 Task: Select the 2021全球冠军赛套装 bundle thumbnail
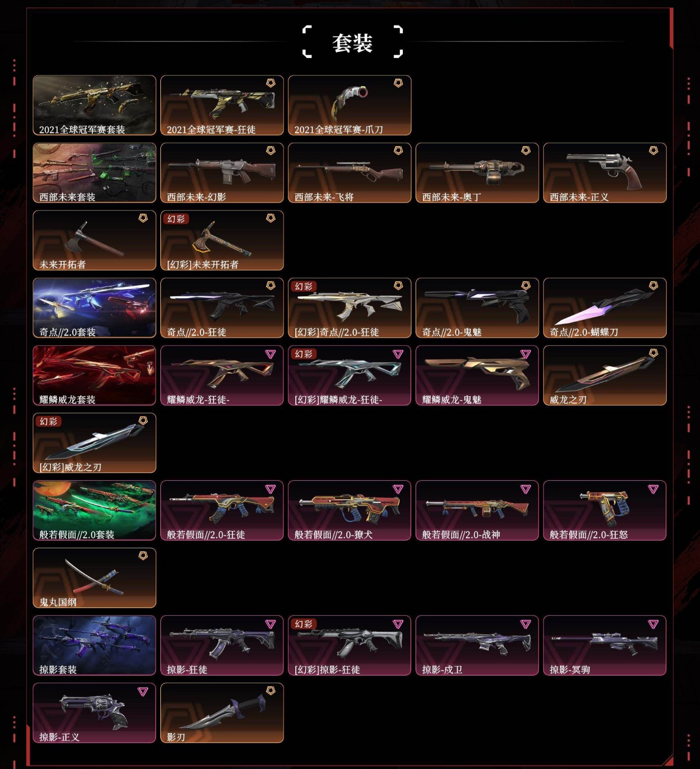click(94, 105)
